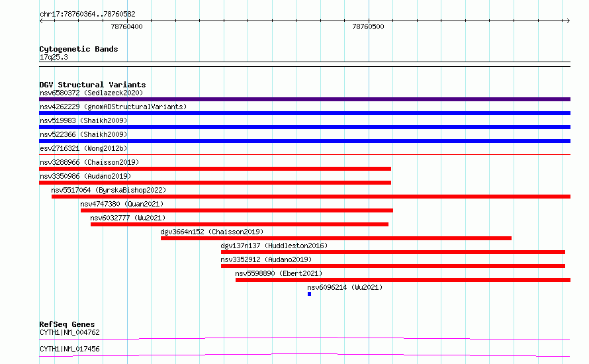Open dgv3664n152 (Chaisson2019) label
The height and width of the screenshot is (364, 589).
click(212, 232)
